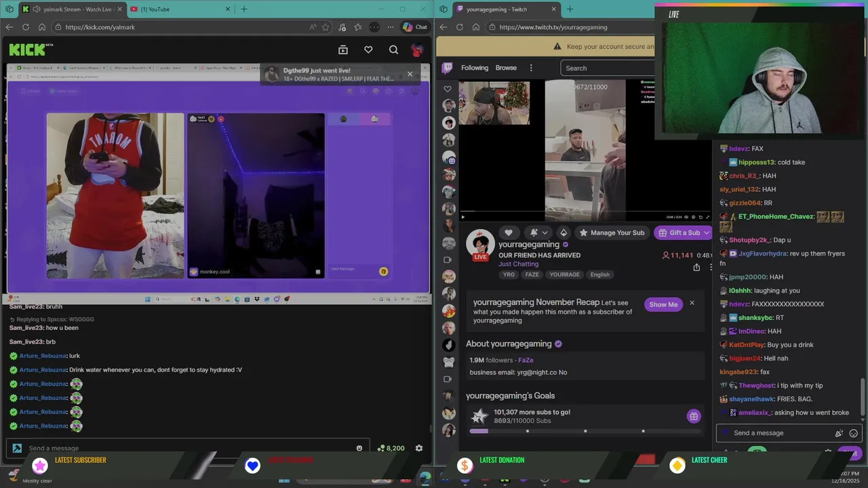
Task: Expand Gift a Sub dropdown arrow
Action: tap(707, 232)
